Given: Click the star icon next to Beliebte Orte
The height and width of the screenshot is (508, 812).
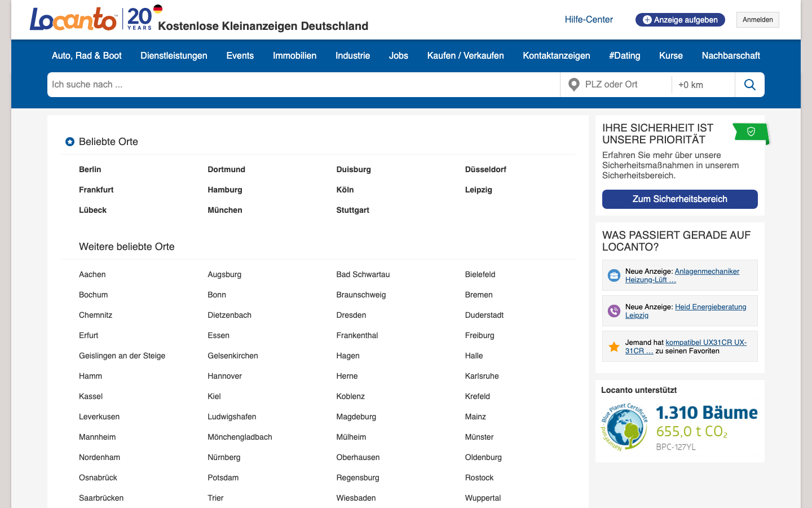Looking at the screenshot, I should [70, 142].
